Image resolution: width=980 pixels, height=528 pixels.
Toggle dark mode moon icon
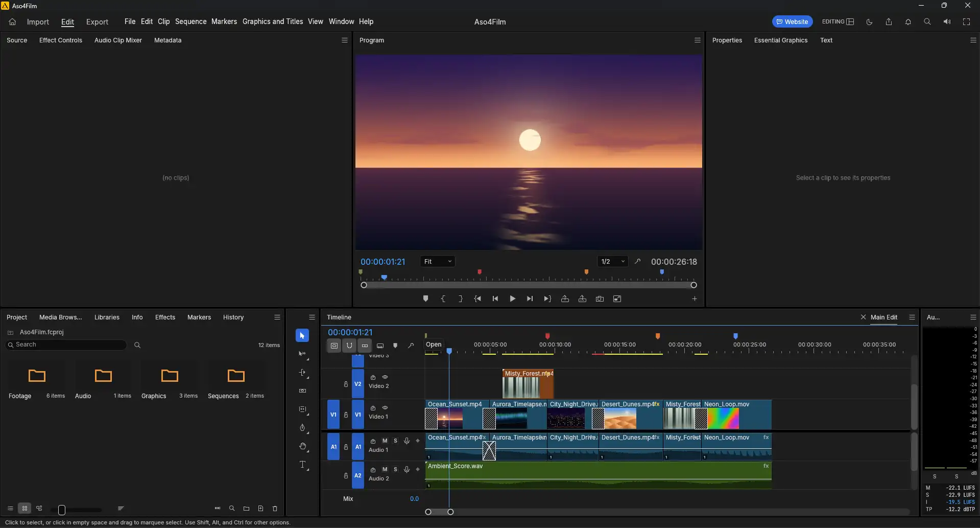[x=869, y=21]
